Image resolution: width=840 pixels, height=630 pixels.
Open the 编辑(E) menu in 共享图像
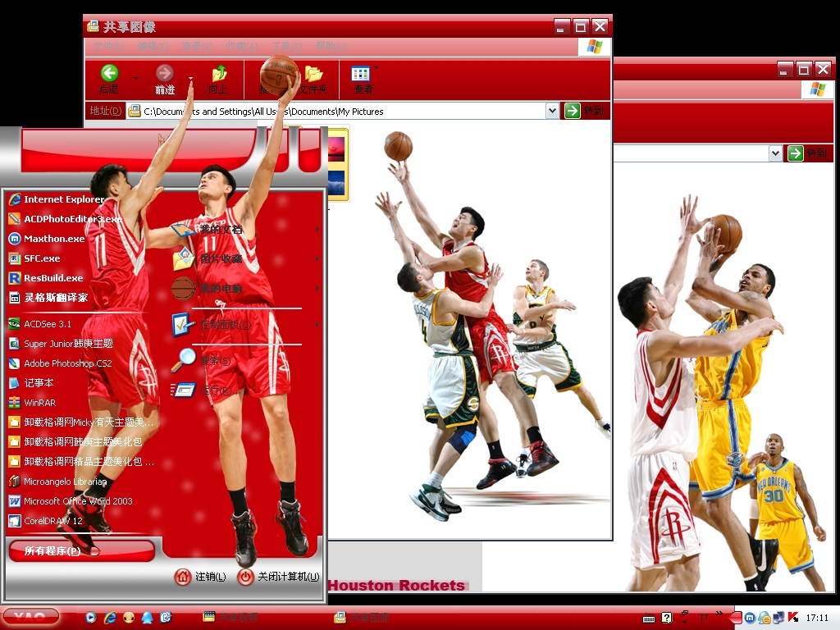[153, 47]
